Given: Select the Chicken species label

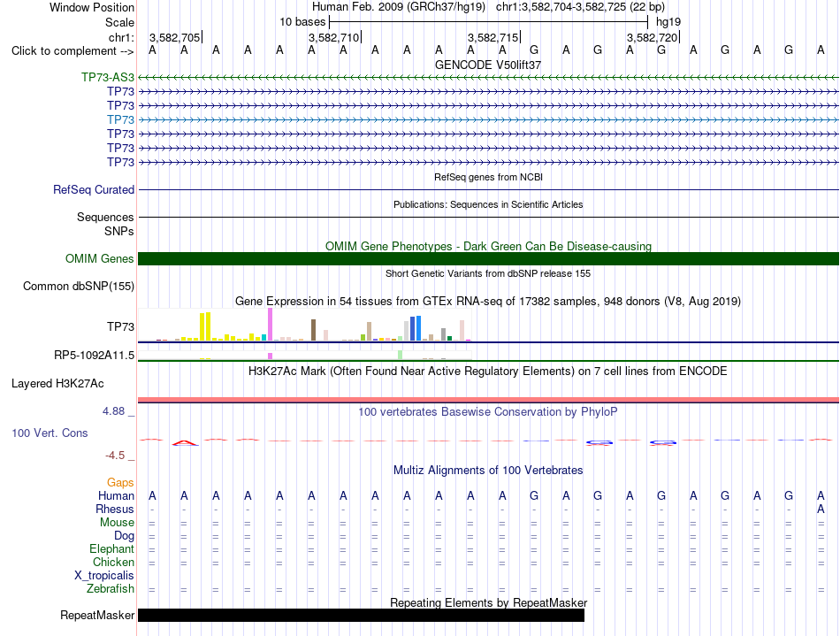Looking at the screenshot, I should tap(113, 562).
